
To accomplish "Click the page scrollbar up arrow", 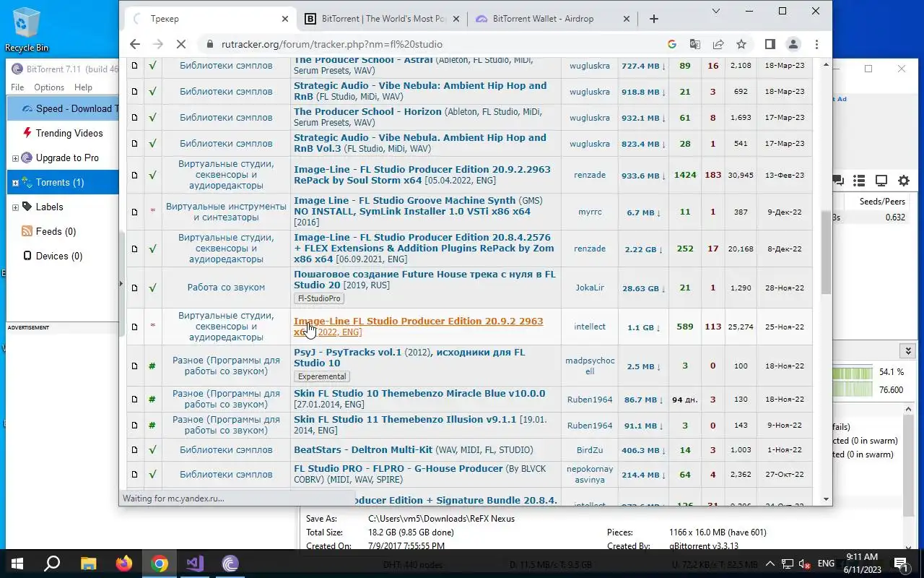I will click(x=827, y=65).
